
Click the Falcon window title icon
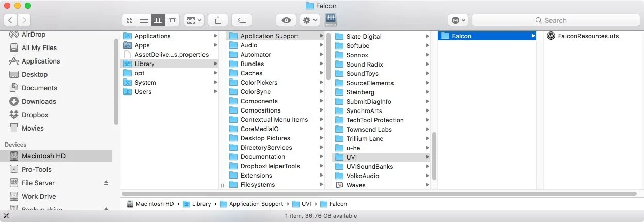[x=309, y=6]
